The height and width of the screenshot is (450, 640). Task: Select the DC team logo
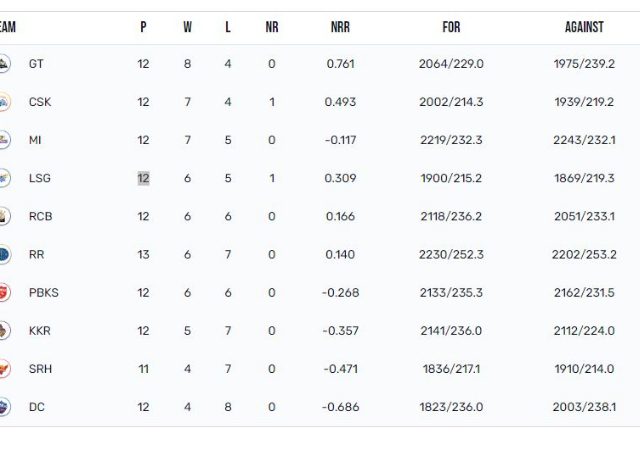[x=4, y=407]
